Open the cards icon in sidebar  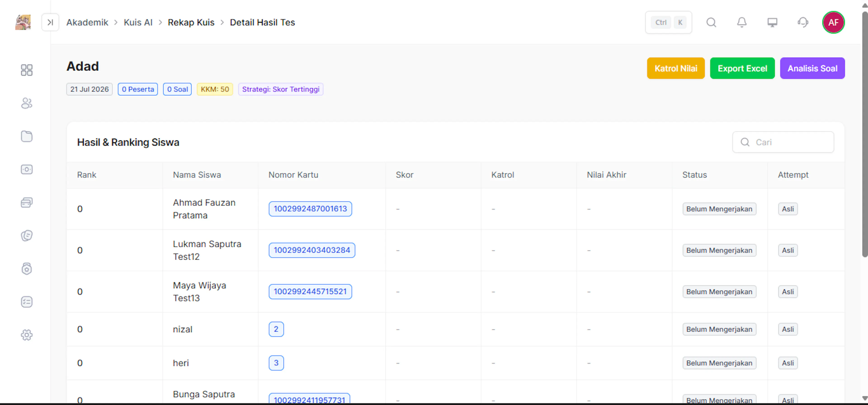[27, 202]
